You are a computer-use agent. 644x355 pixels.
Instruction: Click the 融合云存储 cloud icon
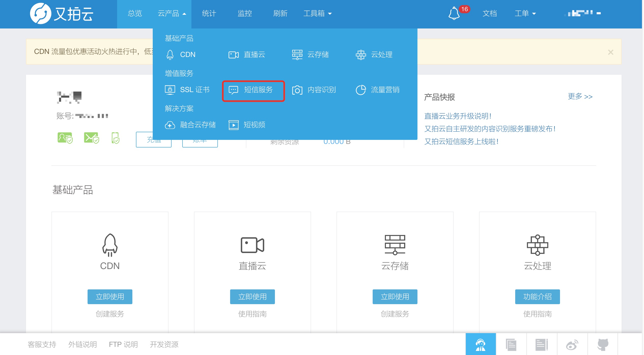tap(170, 125)
